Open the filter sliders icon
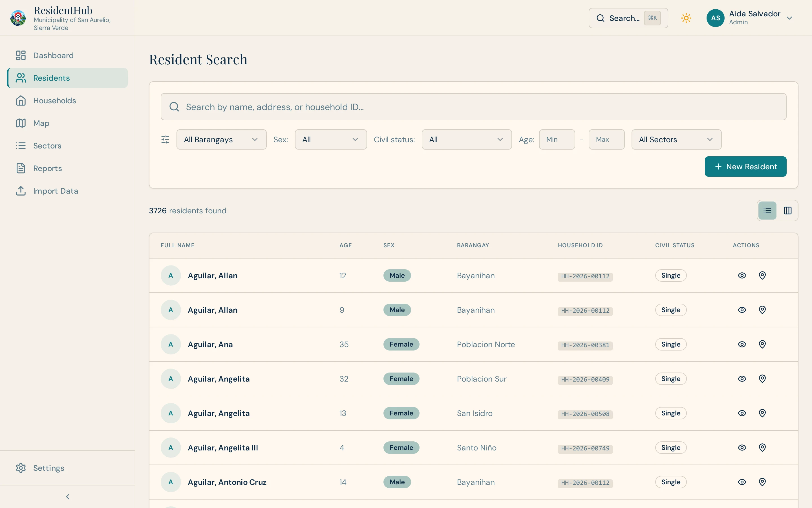812x508 pixels. coord(165,139)
